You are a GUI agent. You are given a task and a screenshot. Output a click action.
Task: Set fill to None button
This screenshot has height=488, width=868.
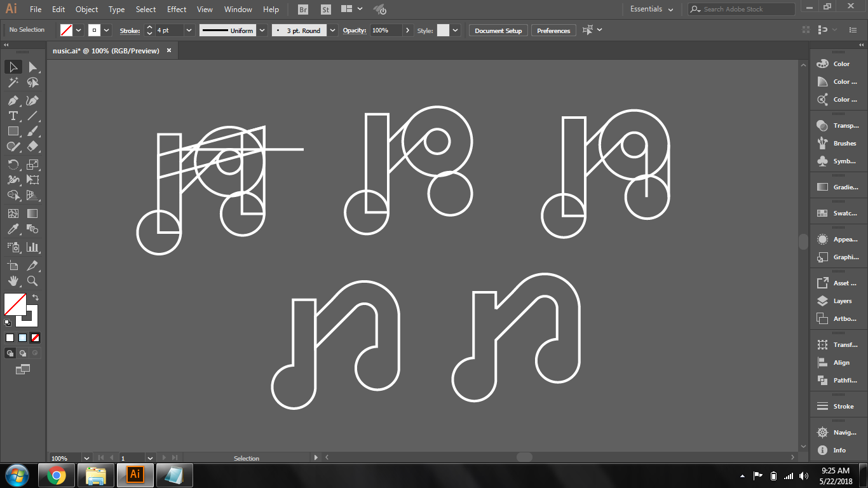[36, 338]
